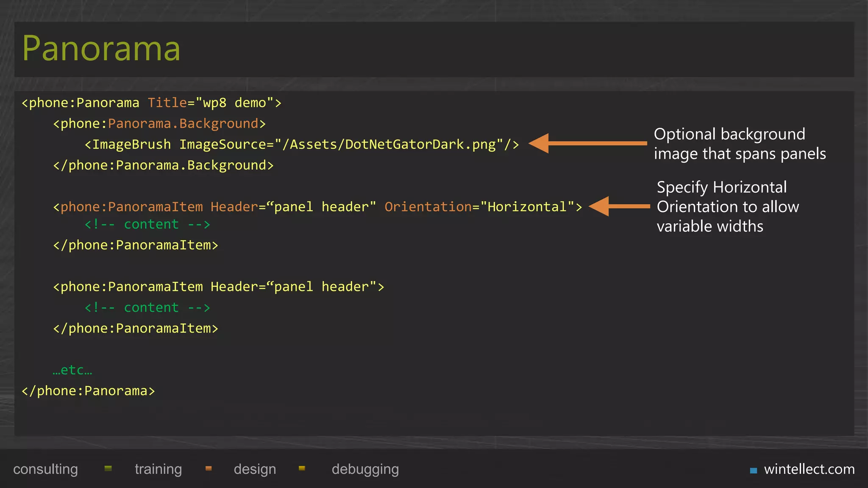This screenshot has height=488, width=868.
Task: Click the Orientation="Horizontal" attribute text
Action: tap(479, 207)
